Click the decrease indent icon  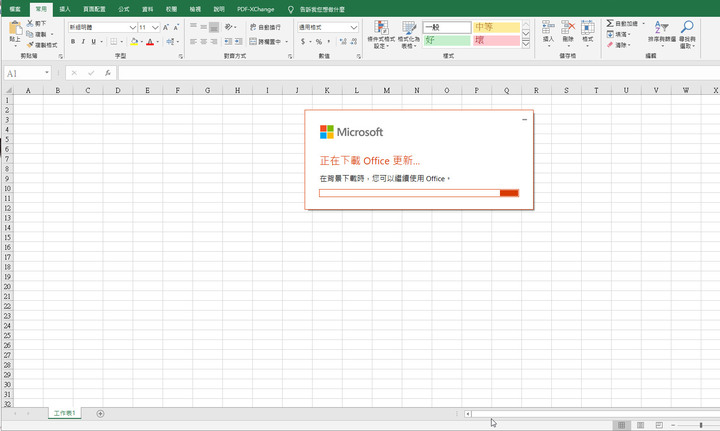point(228,41)
